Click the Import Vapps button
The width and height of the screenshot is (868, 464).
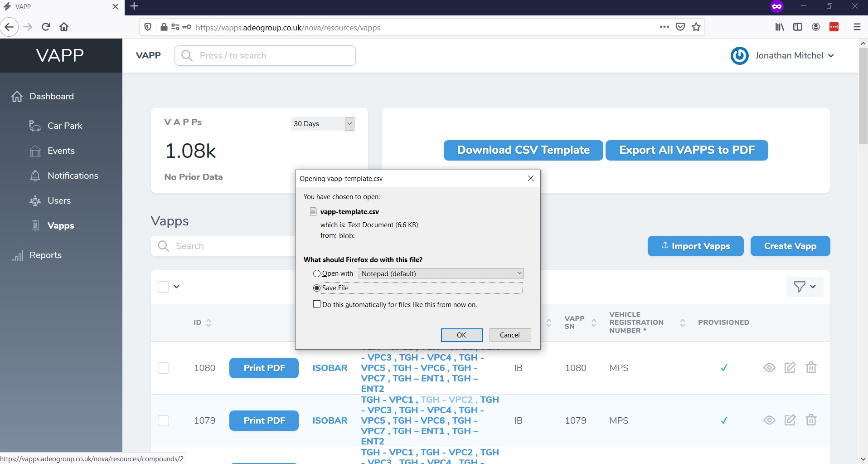[695, 246]
